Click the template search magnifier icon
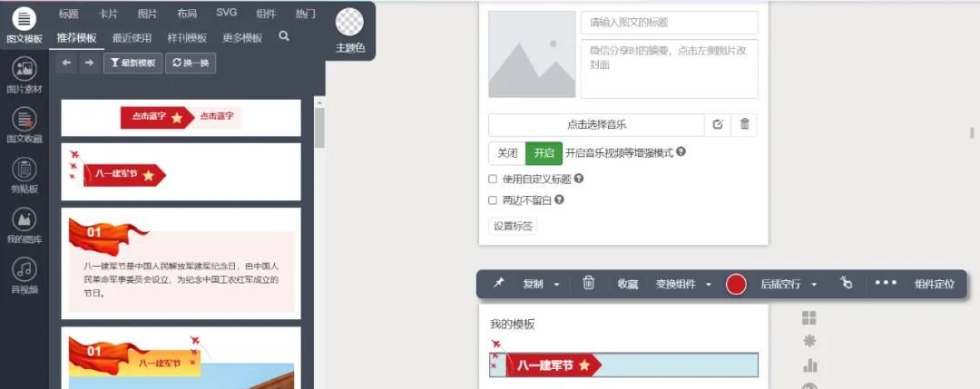980x389 pixels. 284,36
